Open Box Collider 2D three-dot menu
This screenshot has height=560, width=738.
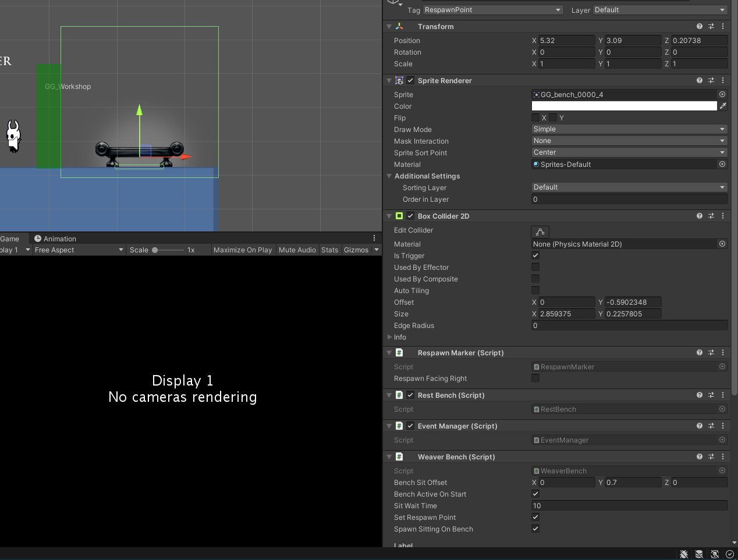[x=722, y=216]
